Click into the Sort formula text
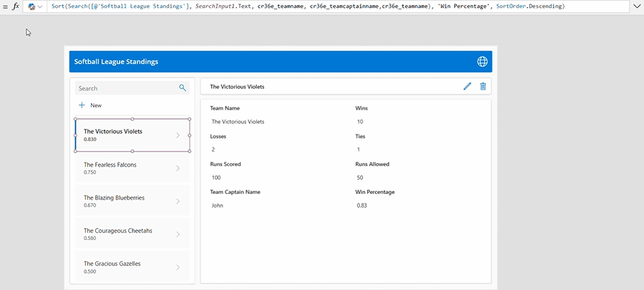644x290 pixels. (308, 6)
